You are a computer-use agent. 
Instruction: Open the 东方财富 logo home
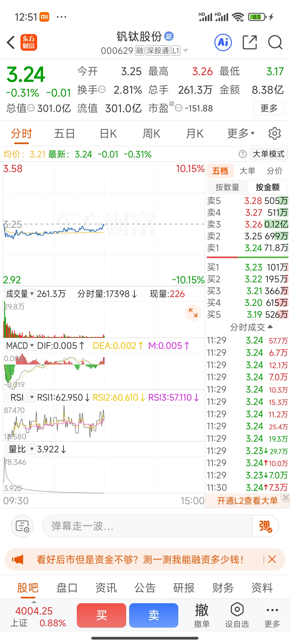pos(29,42)
